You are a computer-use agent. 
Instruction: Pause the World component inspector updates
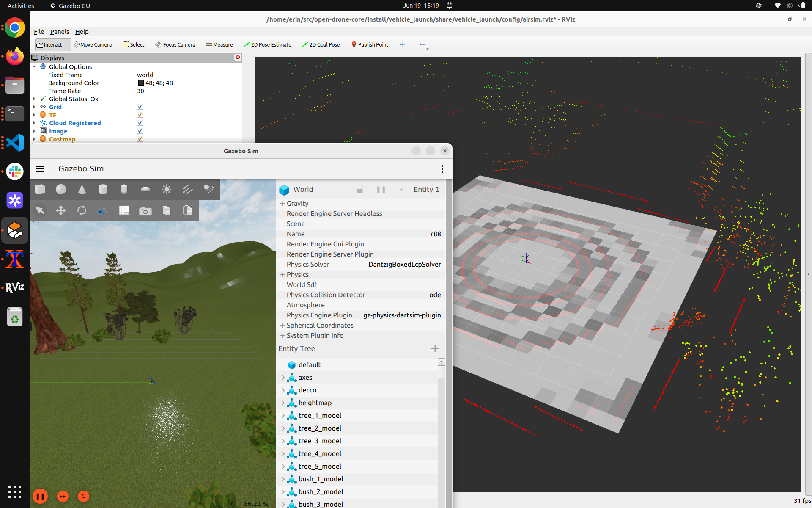click(x=381, y=190)
